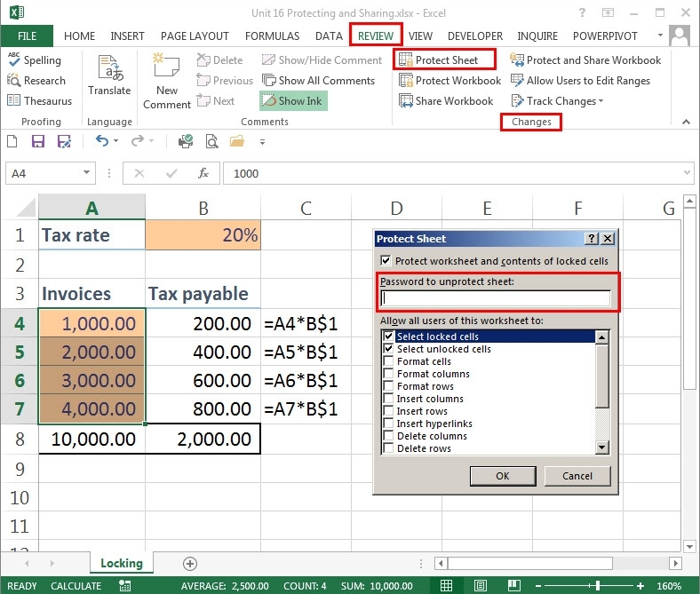Insert a New Comment
Viewport: 700px width, 594px height.
pyautogui.click(x=166, y=81)
